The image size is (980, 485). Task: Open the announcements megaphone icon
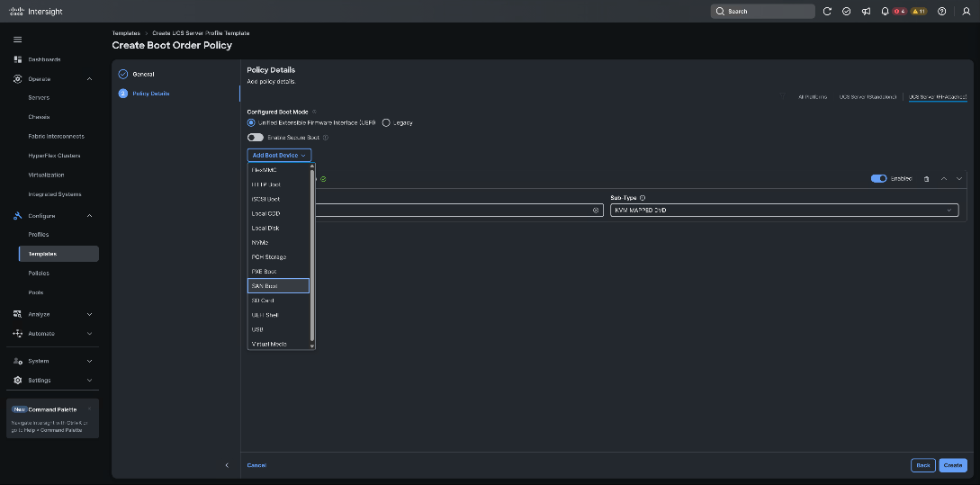coord(866,12)
